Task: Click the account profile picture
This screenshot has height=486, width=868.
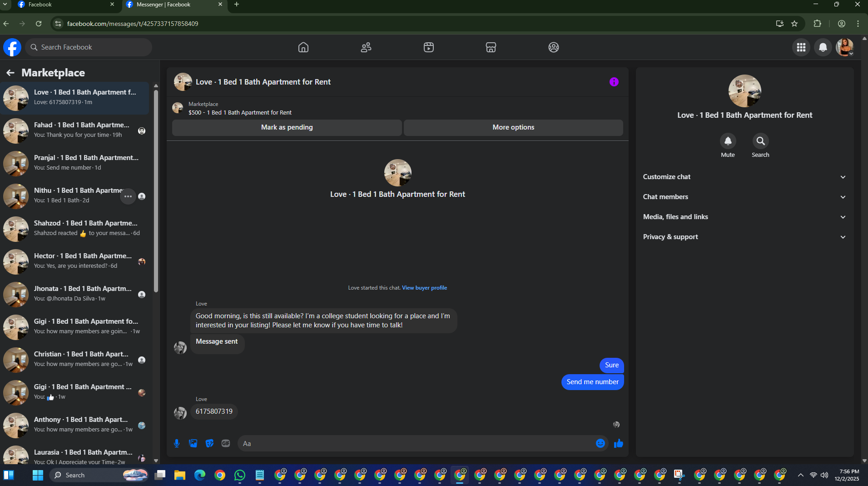Action: click(845, 47)
